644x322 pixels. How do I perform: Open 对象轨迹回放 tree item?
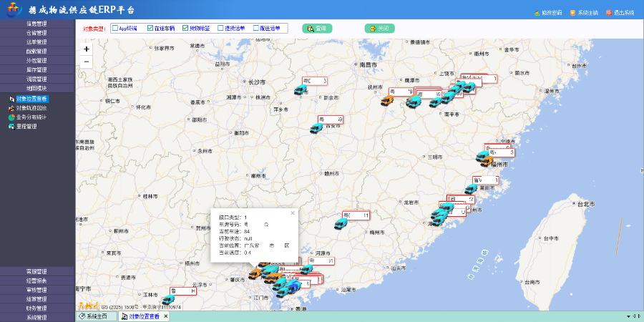31,108
